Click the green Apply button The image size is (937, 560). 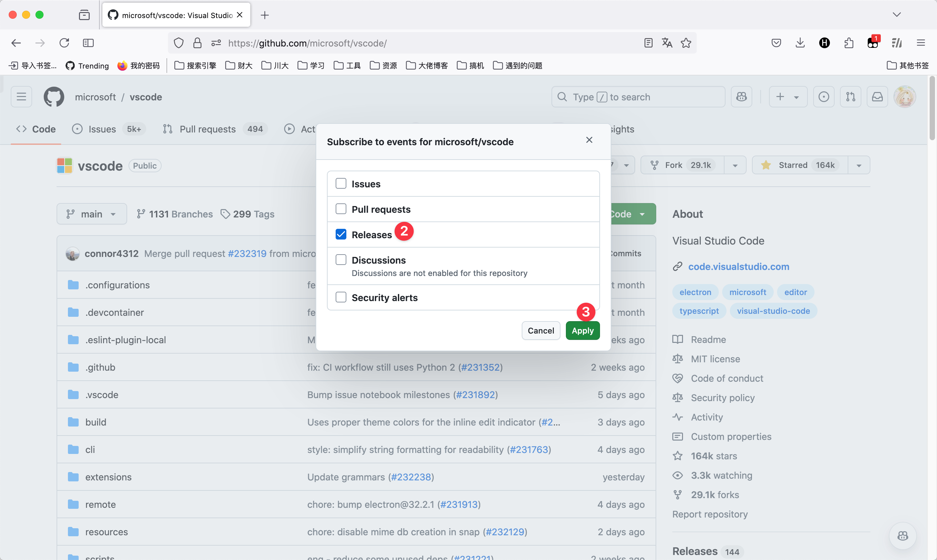click(582, 331)
